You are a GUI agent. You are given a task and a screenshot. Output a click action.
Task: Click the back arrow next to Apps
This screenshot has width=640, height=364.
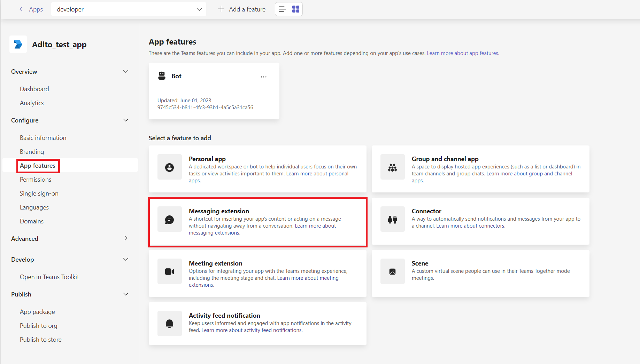point(21,9)
